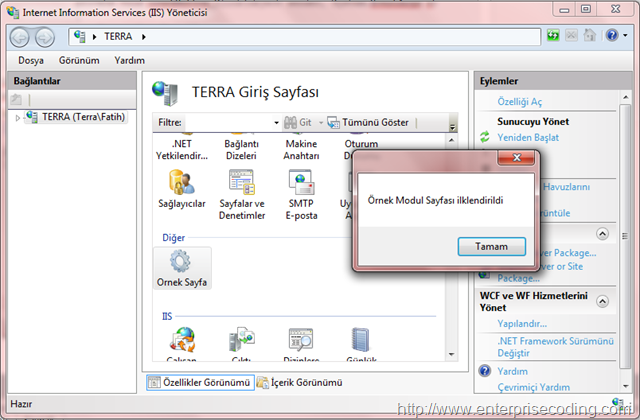Click the Çevrimiçi Yardım link
Viewport: 640px width, 420px height.
[533, 387]
